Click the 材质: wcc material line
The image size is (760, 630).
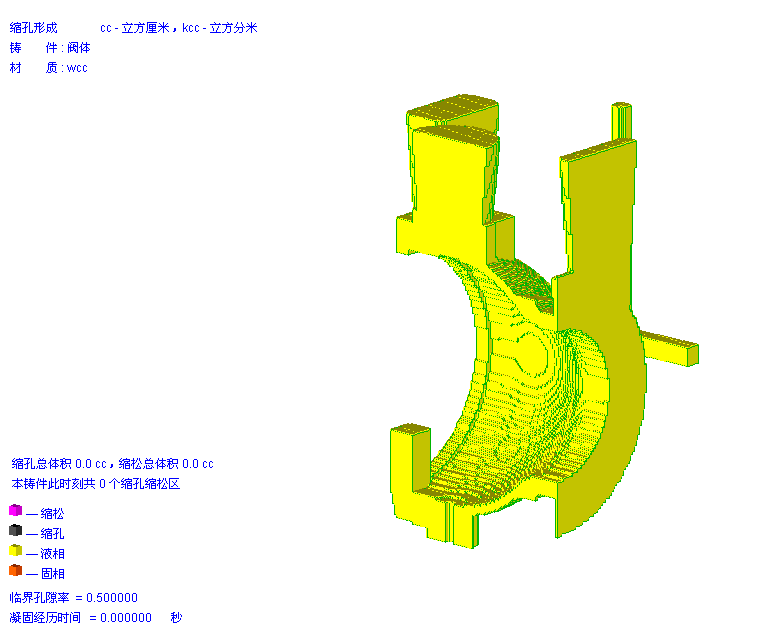point(49,68)
